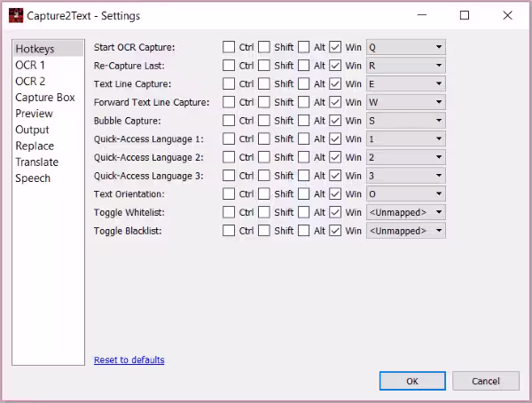Go to the Translate settings page
This screenshot has width=532, height=403.
[48, 162]
